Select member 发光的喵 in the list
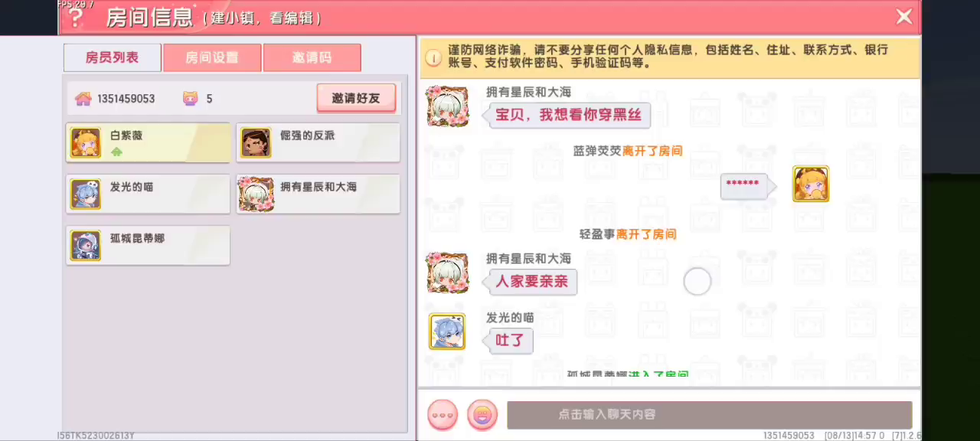Image resolution: width=980 pixels, height=441 pixels. click(148, 194)
